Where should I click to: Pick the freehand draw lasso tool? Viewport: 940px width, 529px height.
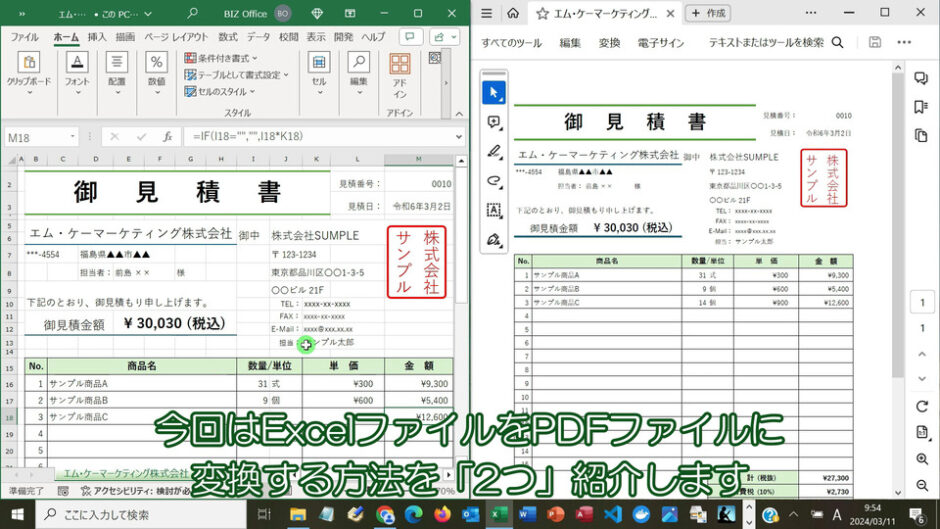[x=494, y=181]
